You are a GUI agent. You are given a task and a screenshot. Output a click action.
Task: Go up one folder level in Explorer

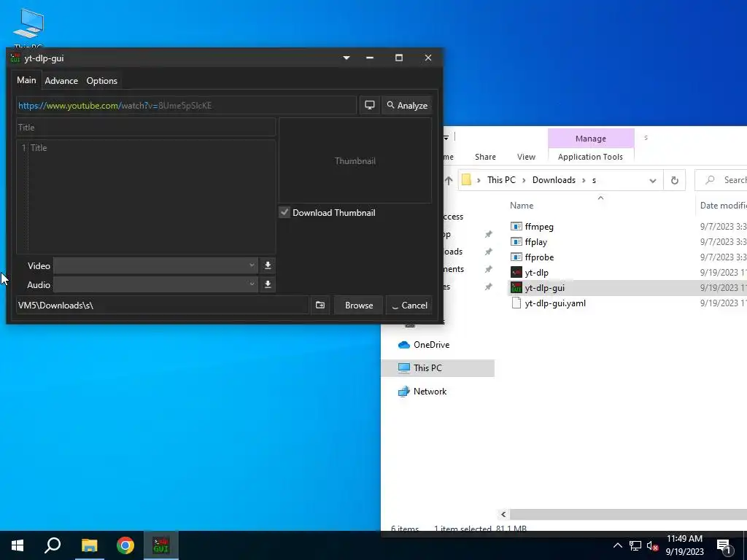[x=449, y=181]
